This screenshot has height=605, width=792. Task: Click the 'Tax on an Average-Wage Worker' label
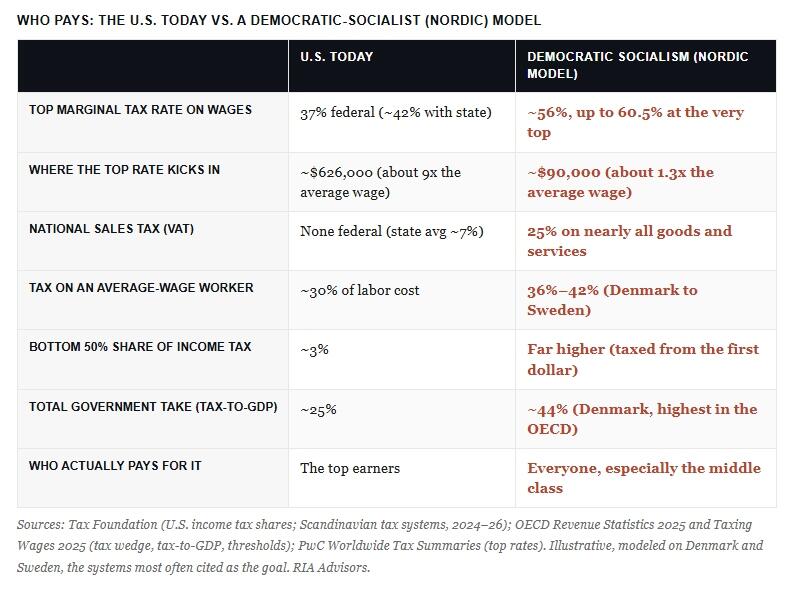141,288
